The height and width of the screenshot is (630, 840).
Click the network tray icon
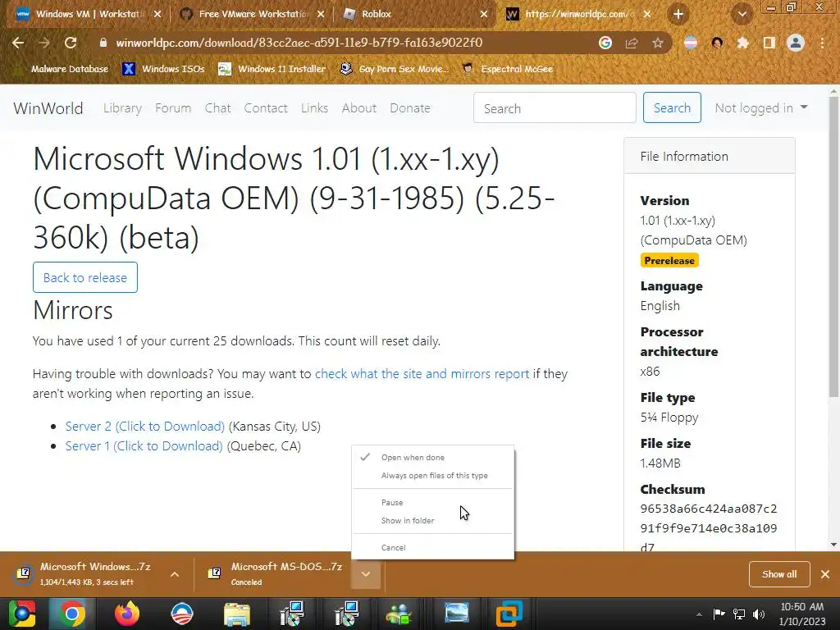(x=739, y=614)
